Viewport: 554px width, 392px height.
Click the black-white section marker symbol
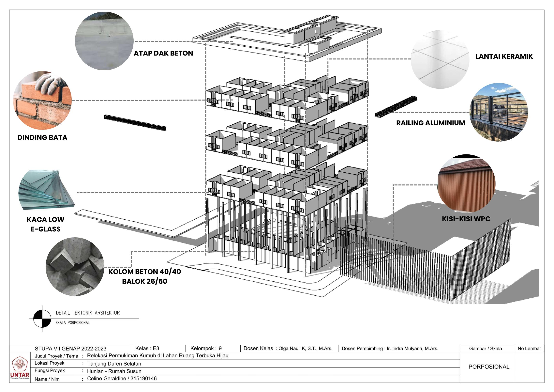(42, 319)
